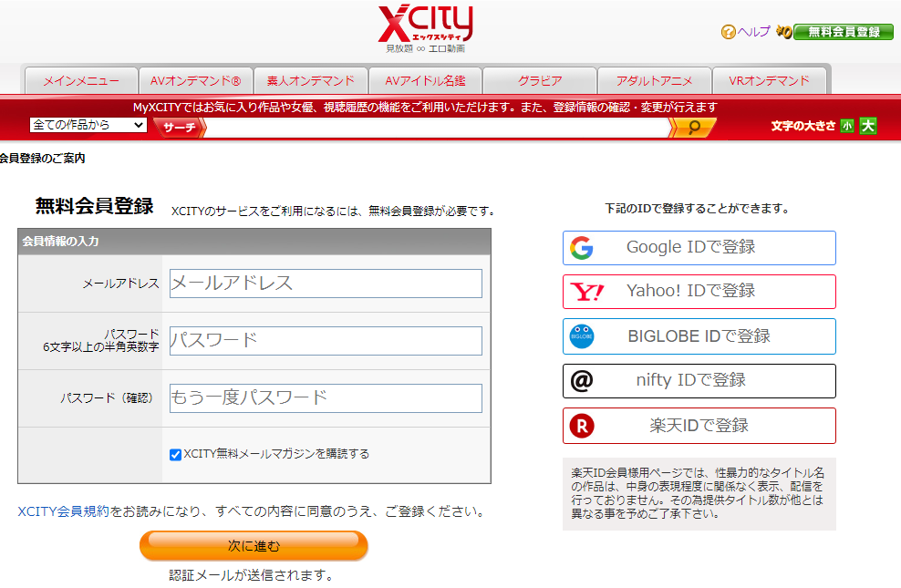Go to the VRオンデマンド tab
The height and width of the screenshot is (588, 901).
point(769,81)
